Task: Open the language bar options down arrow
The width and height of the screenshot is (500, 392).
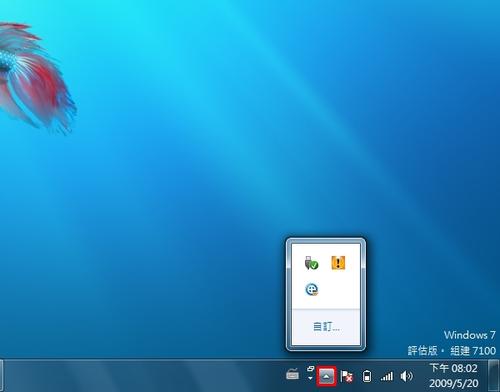Action: [x=310, y=378]
